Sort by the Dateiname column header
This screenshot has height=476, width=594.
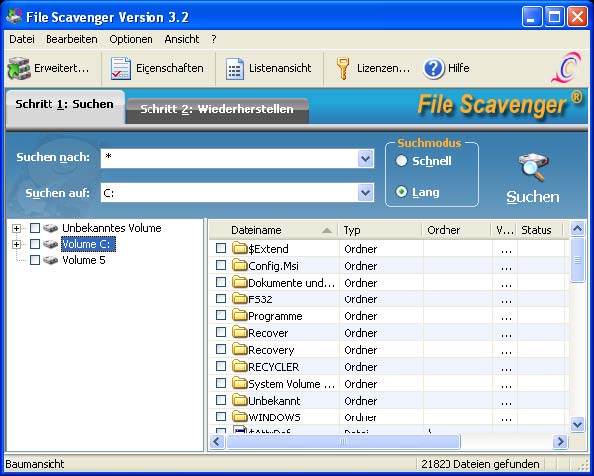274,230
